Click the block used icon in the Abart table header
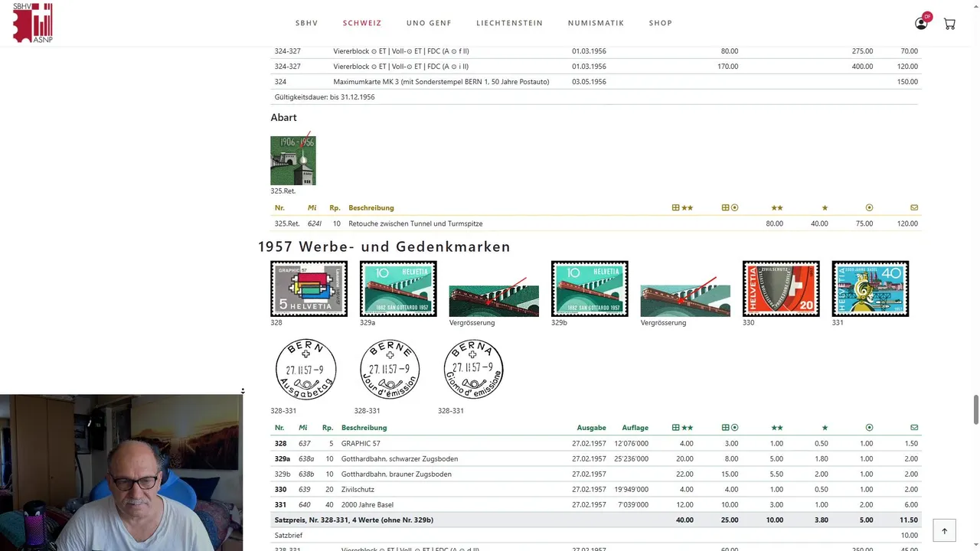The image size is (980, 551). point(730,207)
